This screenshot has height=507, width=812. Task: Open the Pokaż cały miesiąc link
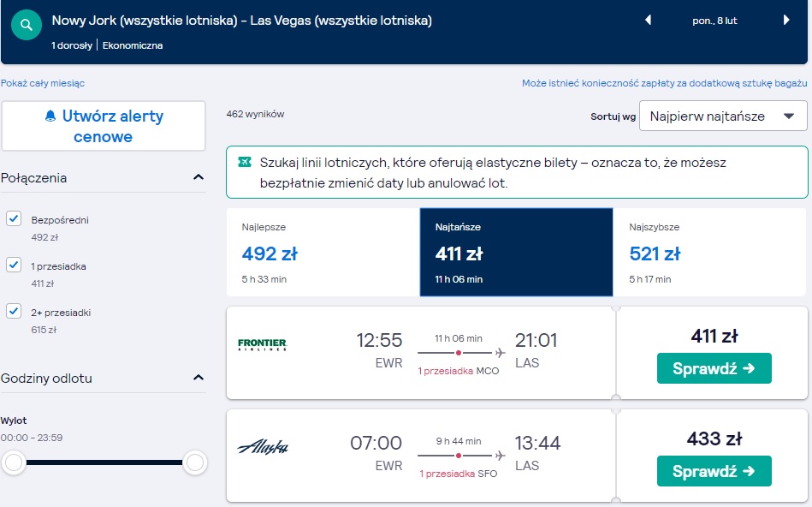pyautogui.click(x=43, y=83)
